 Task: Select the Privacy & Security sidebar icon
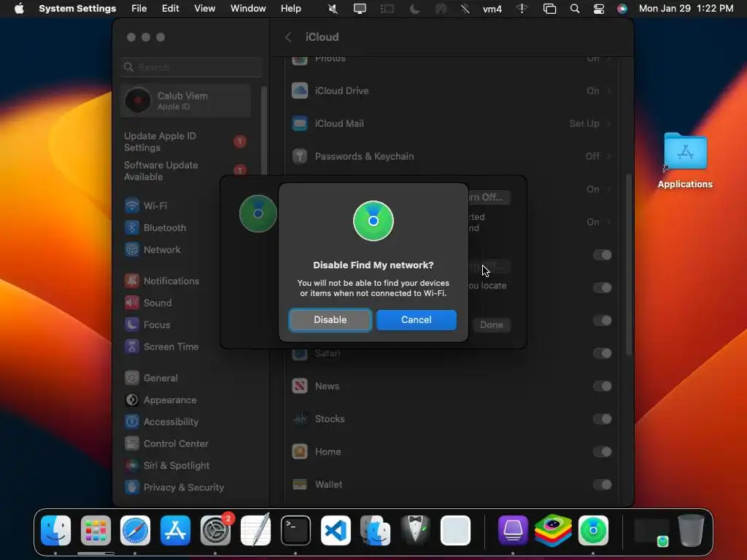click(x=132, y=487)
